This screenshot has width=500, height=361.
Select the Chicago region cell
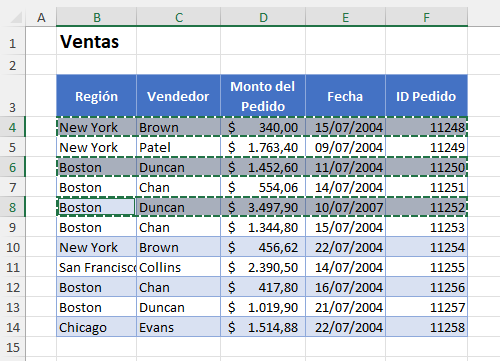[x=96, y=327]
